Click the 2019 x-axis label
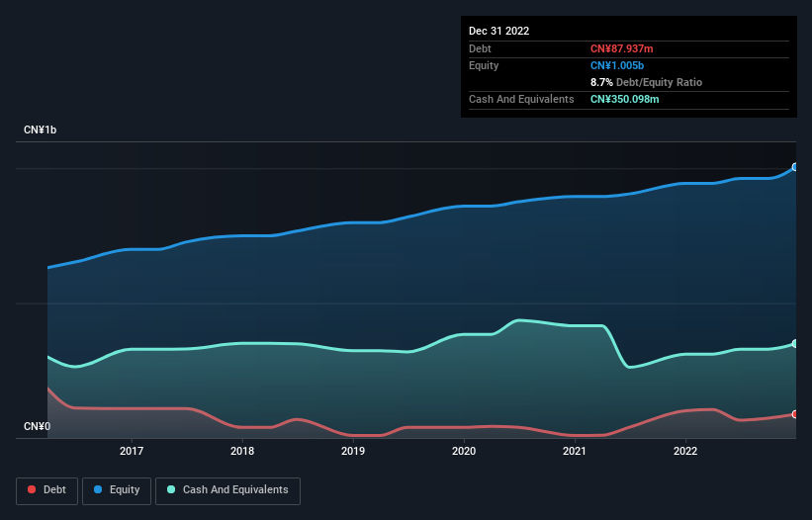The width and height of the screenshot is (812, 520). (x=353, y=451)
